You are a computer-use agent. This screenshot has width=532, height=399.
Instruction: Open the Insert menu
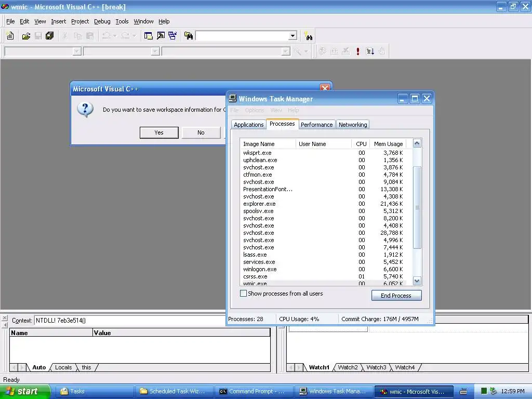58,21
